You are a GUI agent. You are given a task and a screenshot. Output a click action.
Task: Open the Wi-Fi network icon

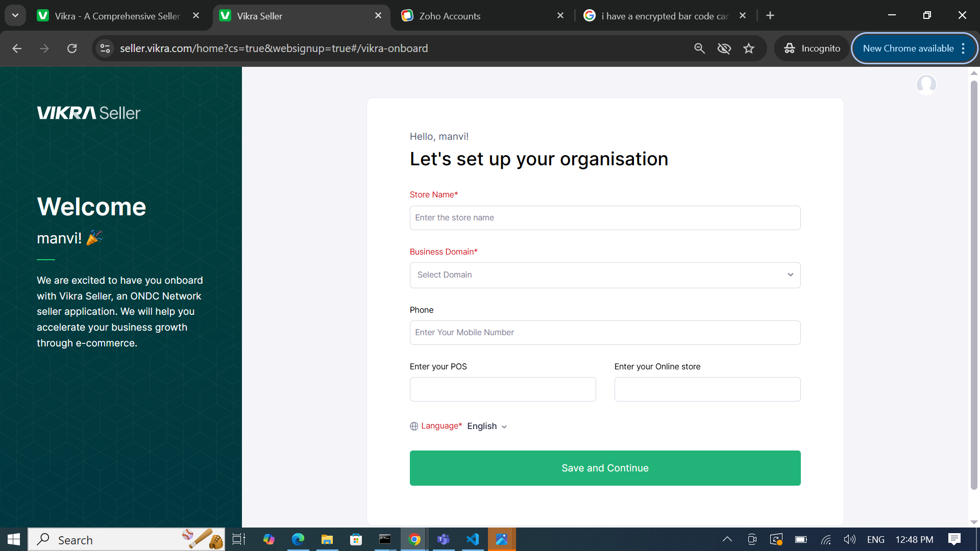pos(826,539)
